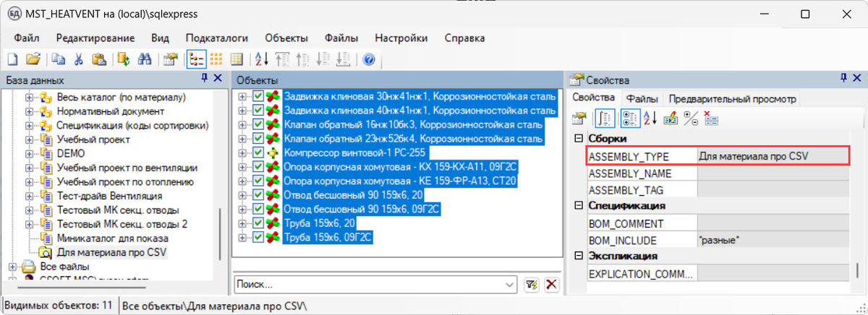Paste using the clipboard toolbar icon
This screenshot has height=315, width=868.
click(99, 60)
